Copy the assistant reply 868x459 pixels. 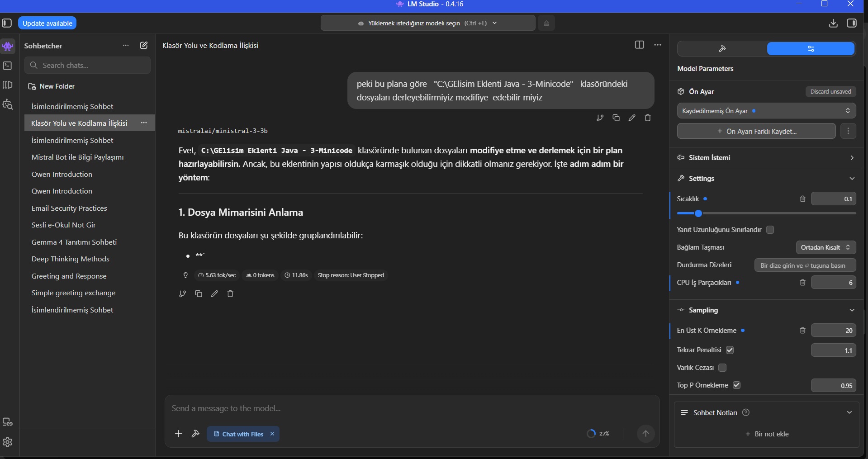tap(199, 293)
